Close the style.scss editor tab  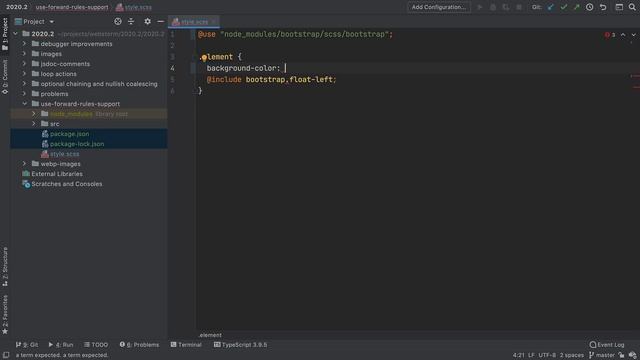click(213, 21)
